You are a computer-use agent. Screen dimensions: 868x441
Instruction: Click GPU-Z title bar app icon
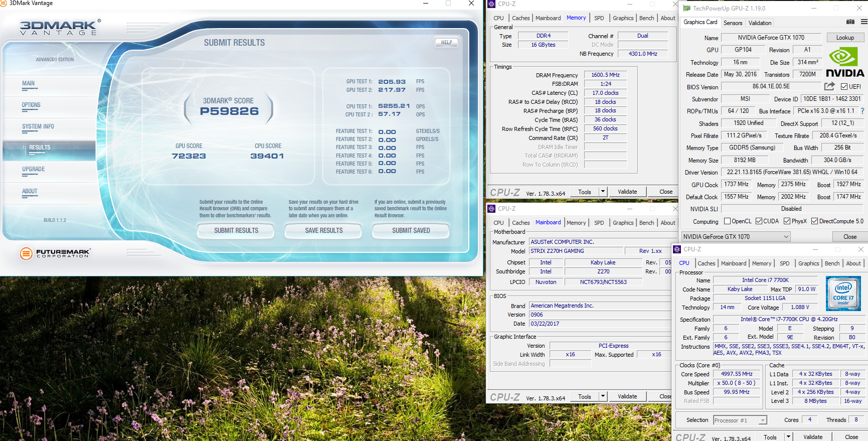[x=687, y=9]
